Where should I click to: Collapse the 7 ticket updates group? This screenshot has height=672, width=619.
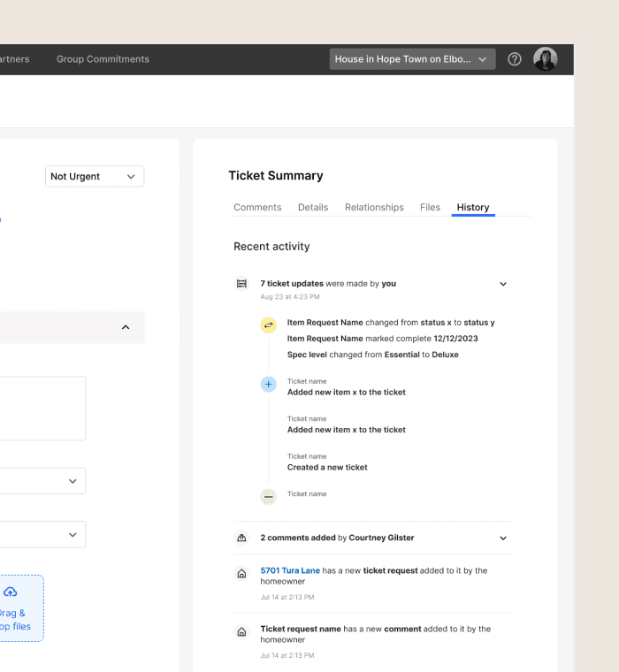(x=503, y=284)
